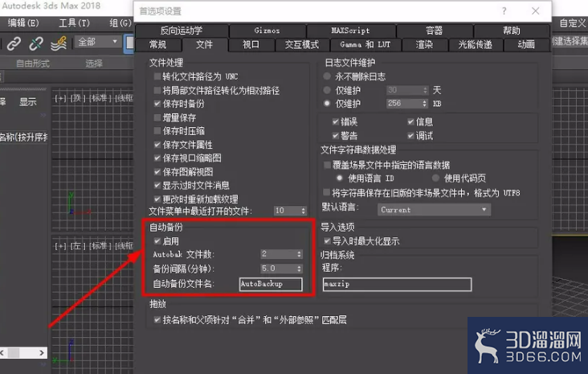Image resolution: width=588 pixels, height=374 pixels.
Task: Select the 文件 tab
Action: 204,45
